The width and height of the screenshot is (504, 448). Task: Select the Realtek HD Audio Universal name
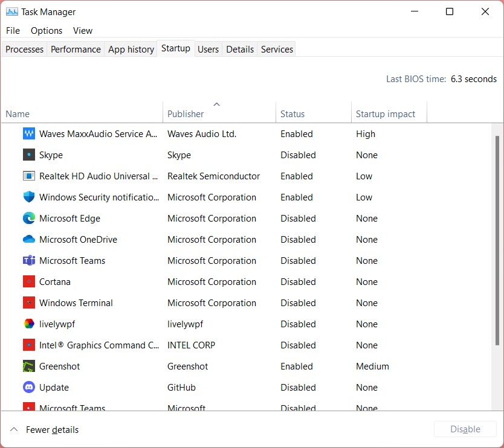coord(99,176)
